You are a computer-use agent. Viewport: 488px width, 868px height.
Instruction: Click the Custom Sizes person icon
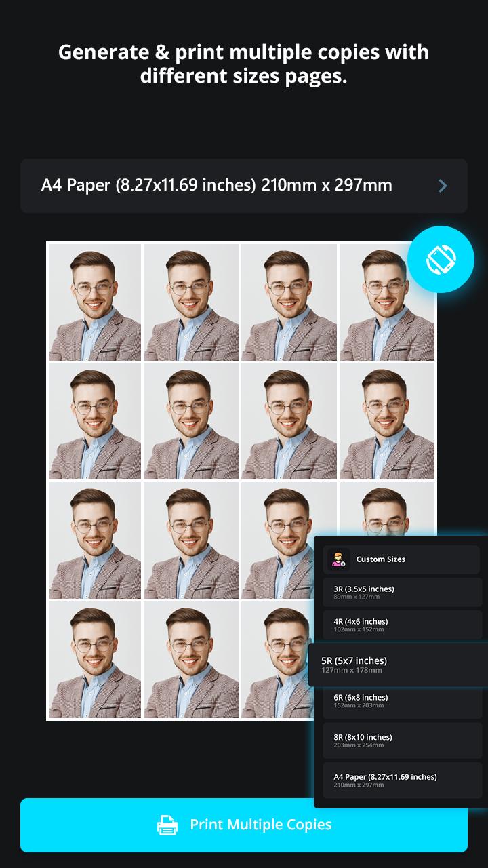[338, 559]
